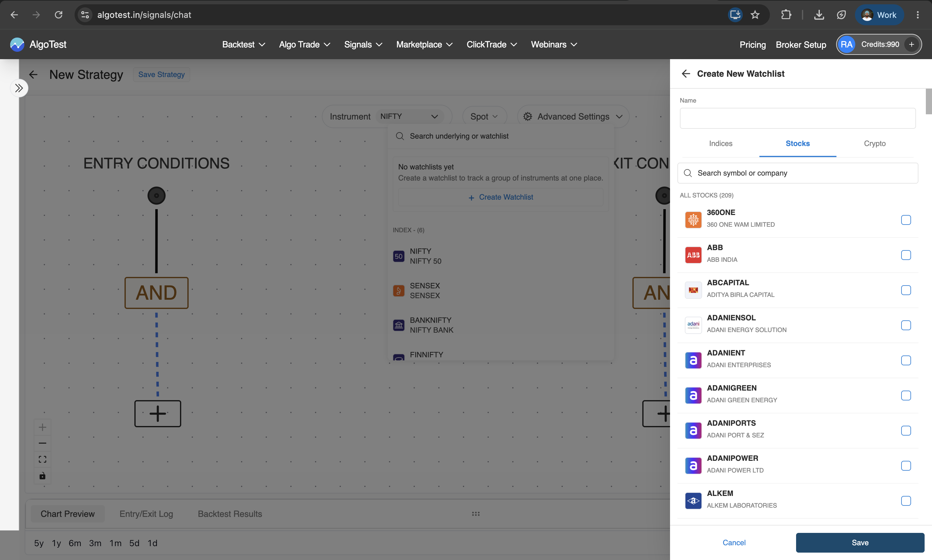
Task: Switch to the Indices tab
Action: [721, 144]
